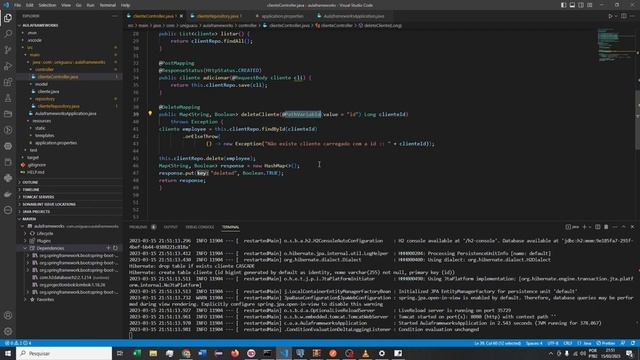Toggle primary sidebar layout button
The width and height of the screenshot is (640, 360).
point(564,5)
